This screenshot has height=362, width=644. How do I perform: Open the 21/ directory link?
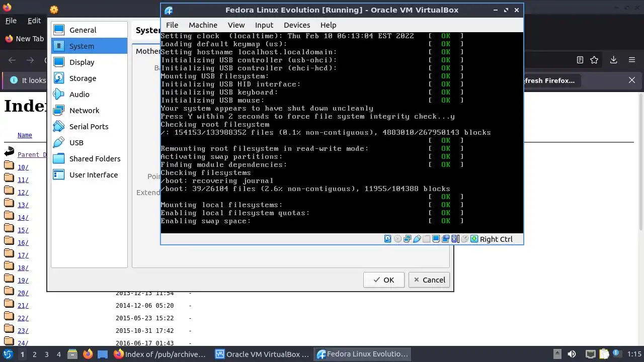(23, 306)
